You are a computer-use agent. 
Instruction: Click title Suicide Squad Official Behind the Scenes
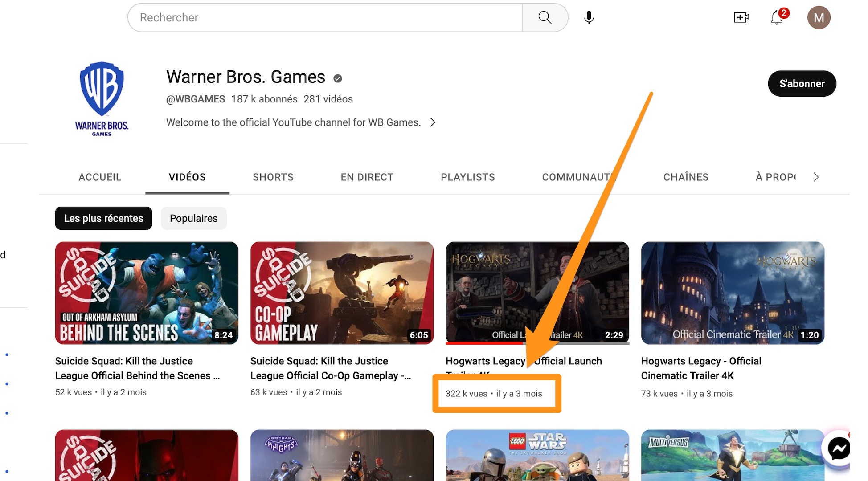pyautogui.click(x=137, y=368)
